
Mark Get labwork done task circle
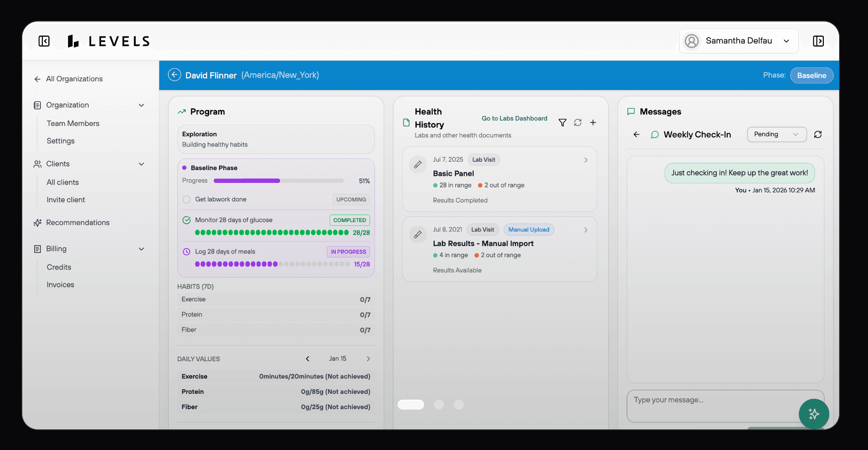pyautogui.click(x=186, y=199)
